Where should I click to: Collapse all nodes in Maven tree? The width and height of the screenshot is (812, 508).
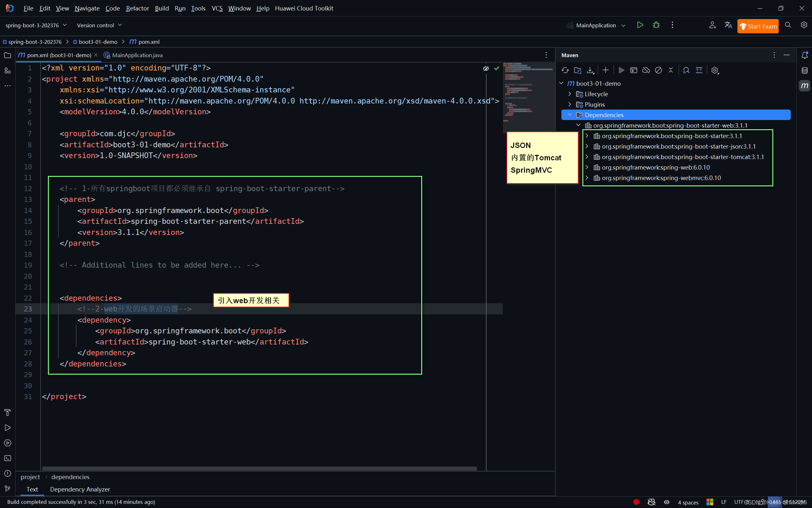[x=671, y=70]
